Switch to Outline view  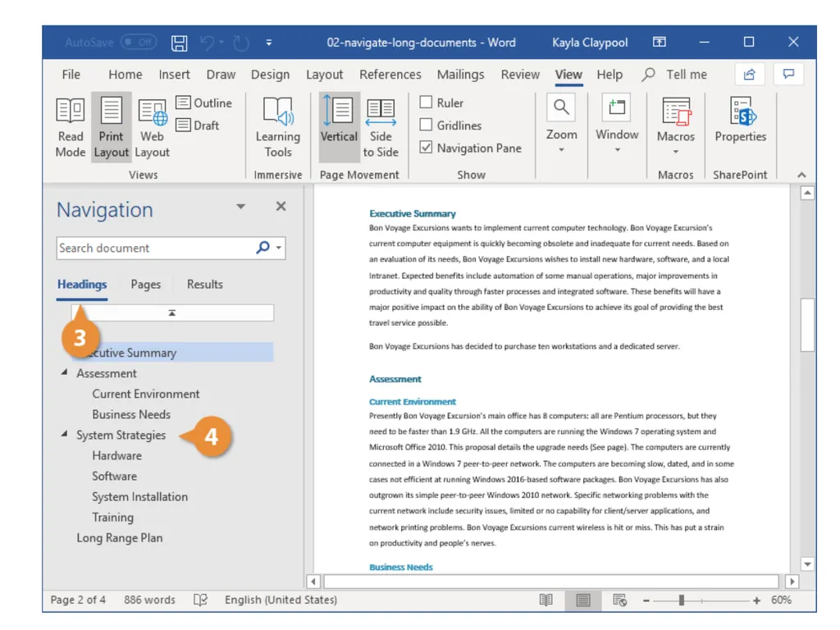[204, 103]
